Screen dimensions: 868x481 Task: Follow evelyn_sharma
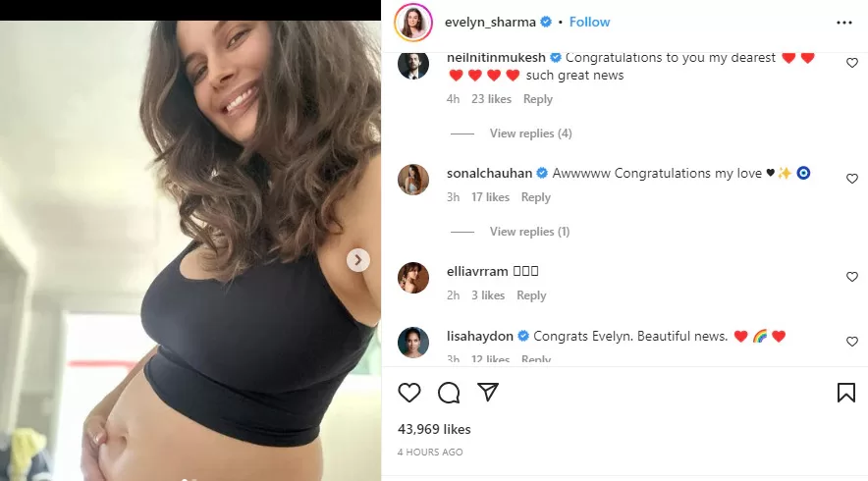589,23
